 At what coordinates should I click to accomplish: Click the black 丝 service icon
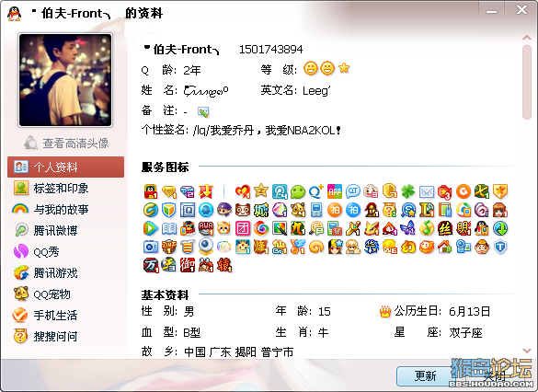(445, 228)
